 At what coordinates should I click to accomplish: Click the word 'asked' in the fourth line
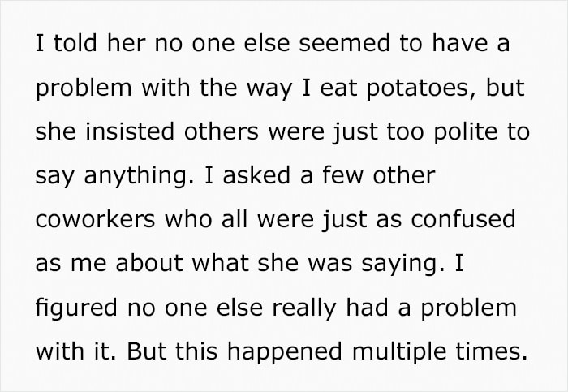tap(256, 175)
